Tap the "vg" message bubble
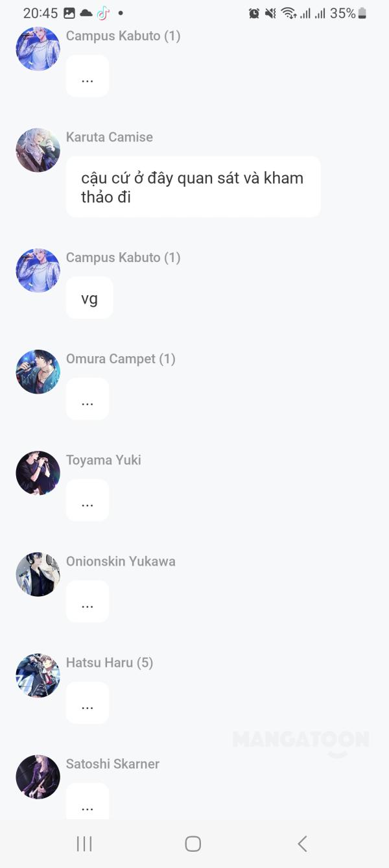Image resolution: width=389 pixels, height=868 pixels. [89, 298]
